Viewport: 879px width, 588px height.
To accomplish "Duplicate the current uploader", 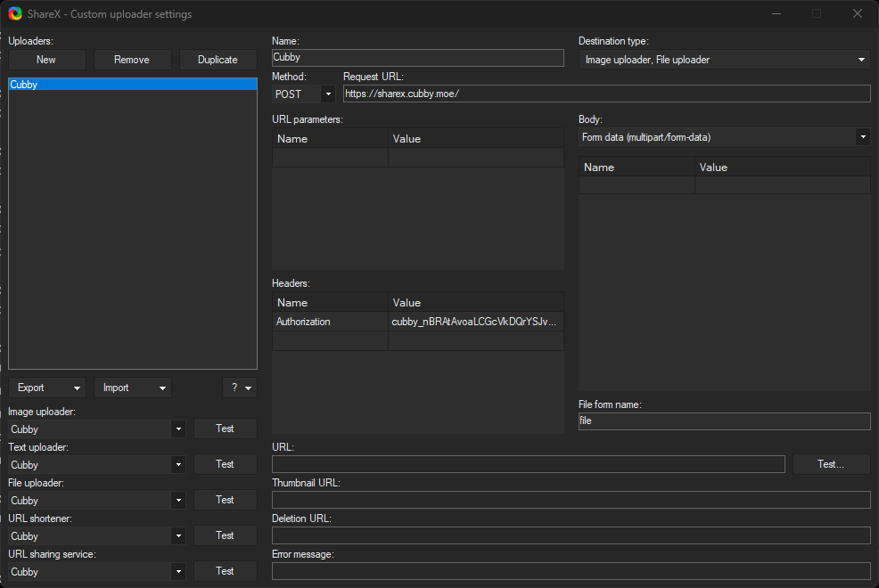I will pos(218,60).
